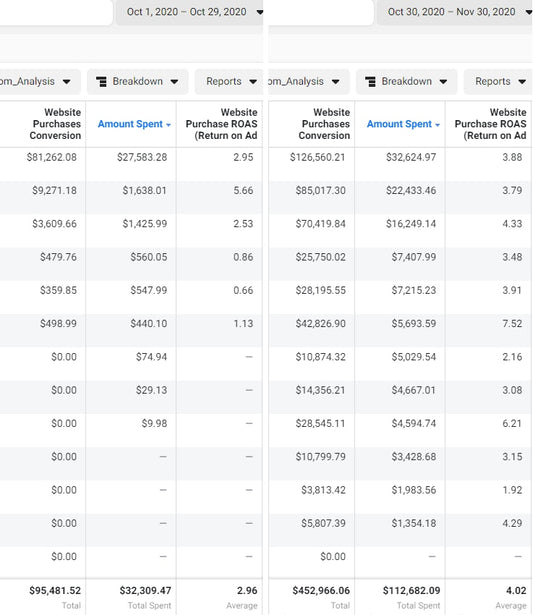Select the $440.10 amount spent cell

click(149, 324)
